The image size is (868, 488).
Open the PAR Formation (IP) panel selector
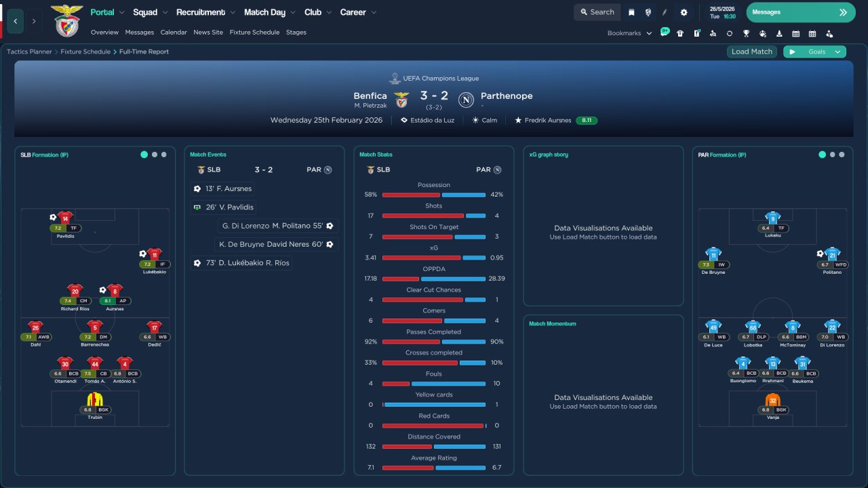coord(722,155)
